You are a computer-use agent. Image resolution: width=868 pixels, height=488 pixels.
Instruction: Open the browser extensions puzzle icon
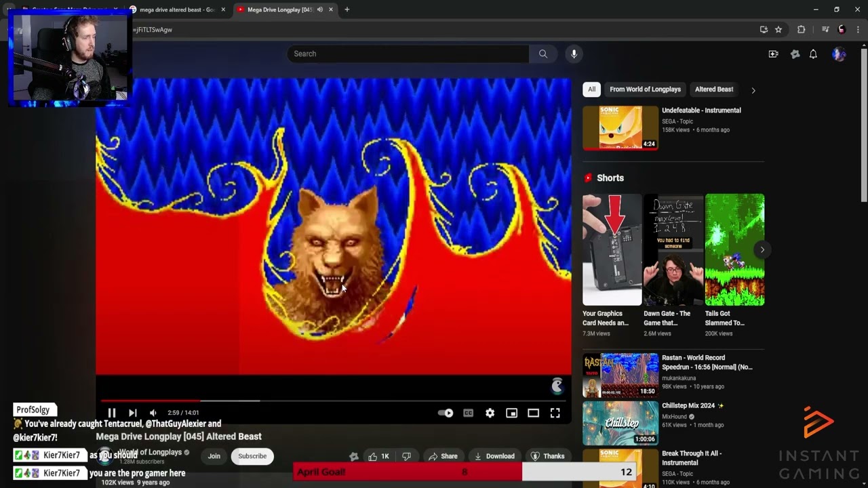[802, 30]
